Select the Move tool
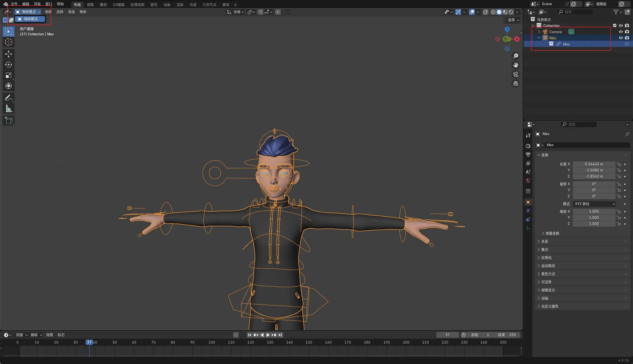This screenshot has width=633, height=364. click(x=9, y=54)
